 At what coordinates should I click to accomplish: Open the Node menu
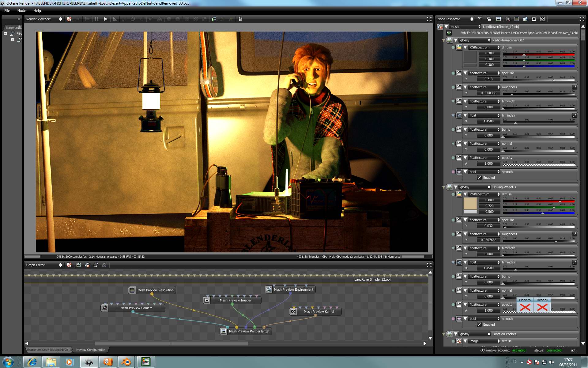(21, 10)
